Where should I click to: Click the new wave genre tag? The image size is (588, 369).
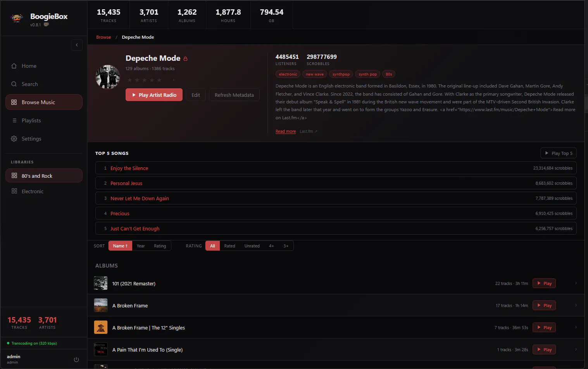(315, 74)
